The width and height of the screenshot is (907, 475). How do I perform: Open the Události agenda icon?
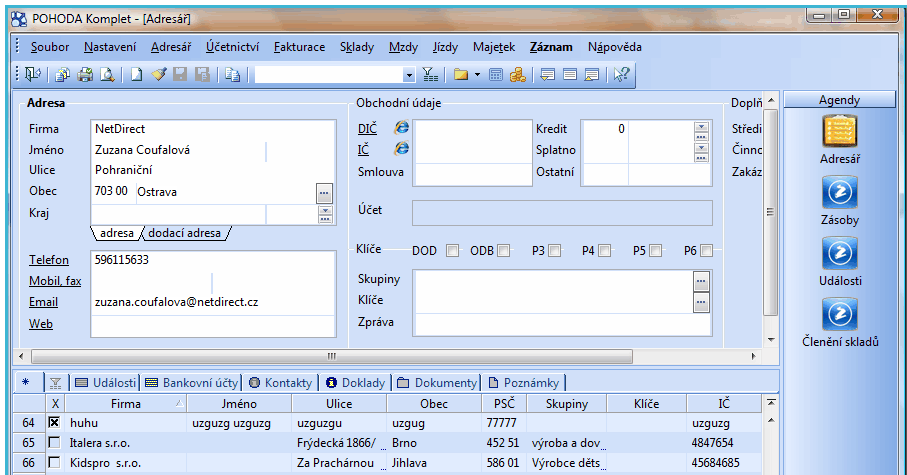[x=839, y=253]
